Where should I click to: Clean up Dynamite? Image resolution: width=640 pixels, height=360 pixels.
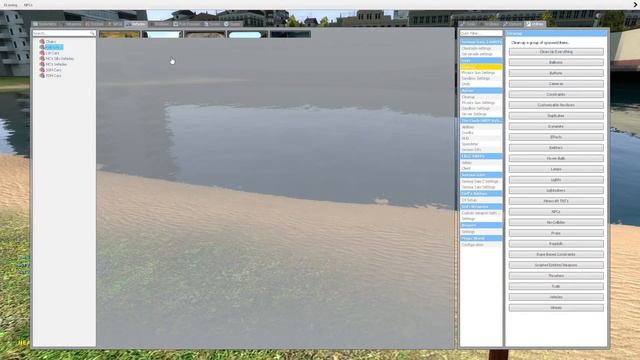pyautogui.click(x=556, y=127)
